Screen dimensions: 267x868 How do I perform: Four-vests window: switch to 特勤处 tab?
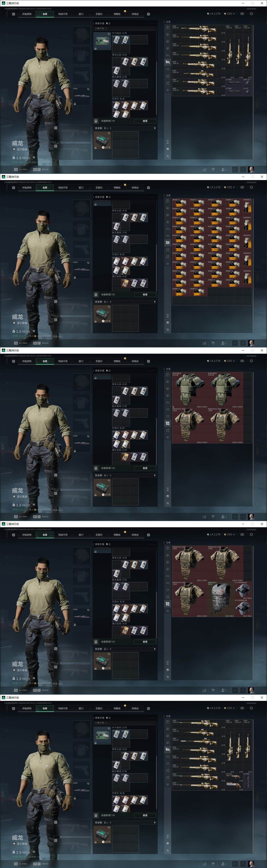(117, 361)
